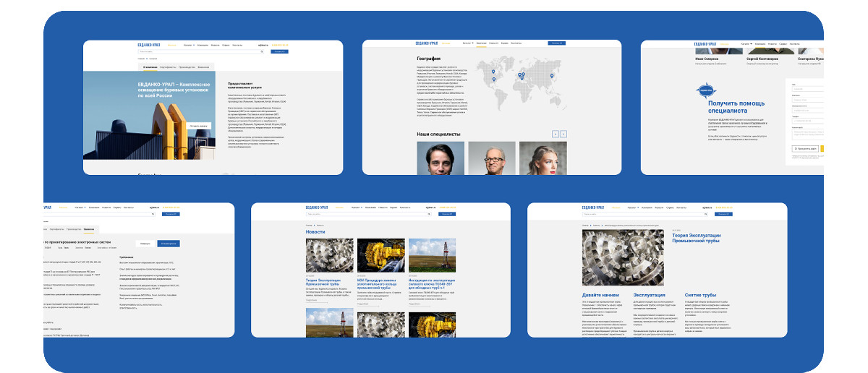Click blue button beside homepage search field
The height and width of the screenshot is (373, 868).
tap(279, 51)
